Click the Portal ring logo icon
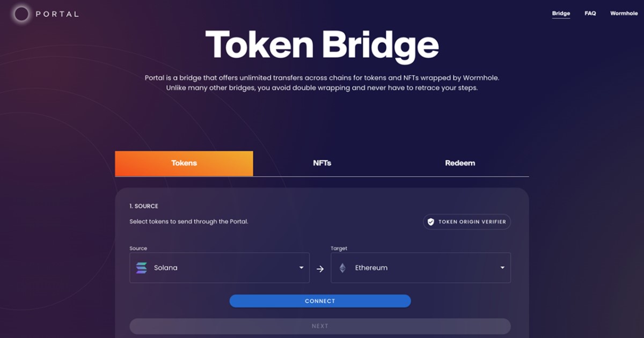This screenshot has width=644, height=338. [21, 14]
